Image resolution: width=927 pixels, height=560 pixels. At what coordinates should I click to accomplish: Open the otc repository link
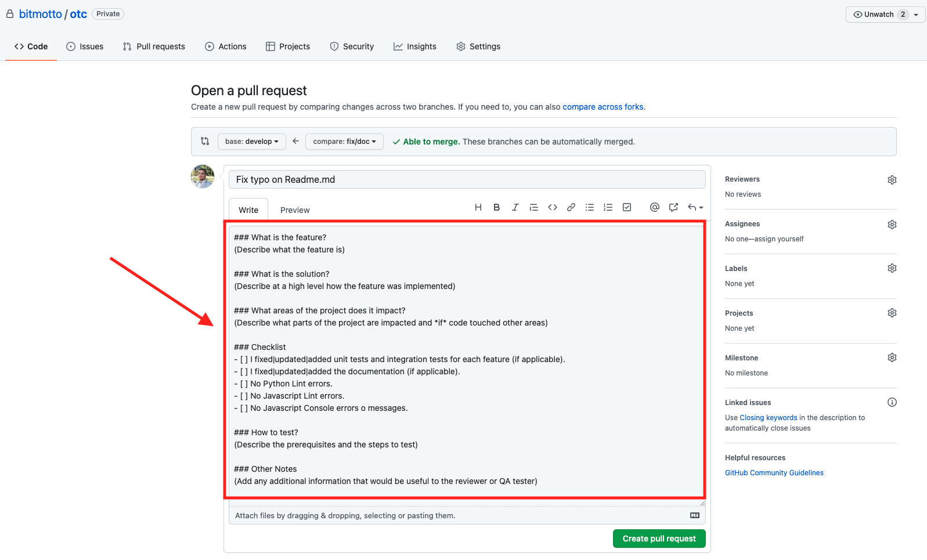[x=78, y=14]
